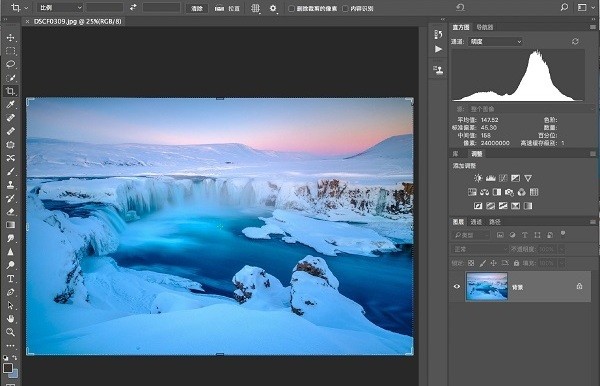Hide the Background layer with the eye icon
Screen dimensions: 600x386
coord(457,286)
